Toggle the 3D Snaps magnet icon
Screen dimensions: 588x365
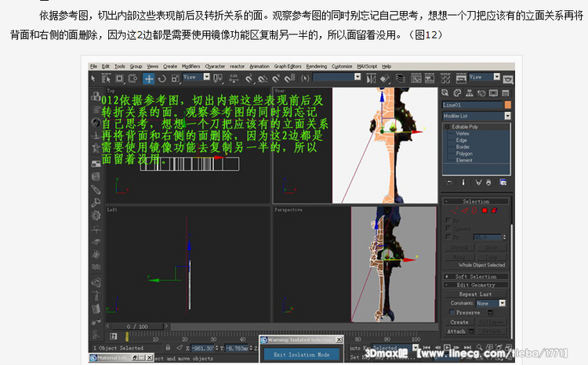coord(249,78)
